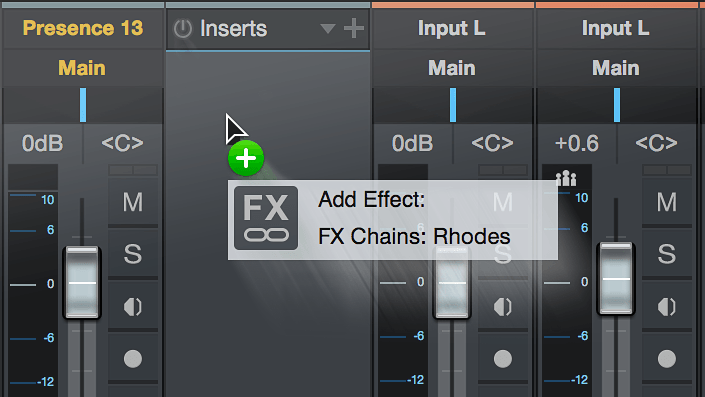Click the Presence 13 channel fader
705x397 pixels.
tap(82, 282)
